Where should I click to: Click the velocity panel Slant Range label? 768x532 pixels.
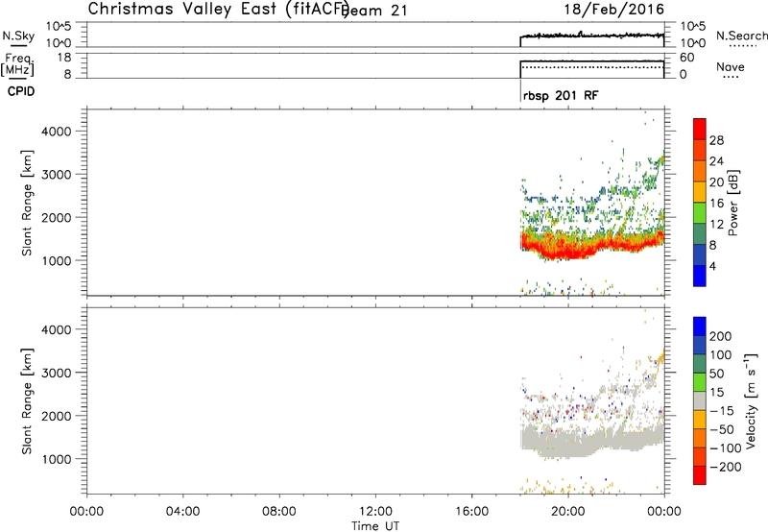(x=27, y=401)
